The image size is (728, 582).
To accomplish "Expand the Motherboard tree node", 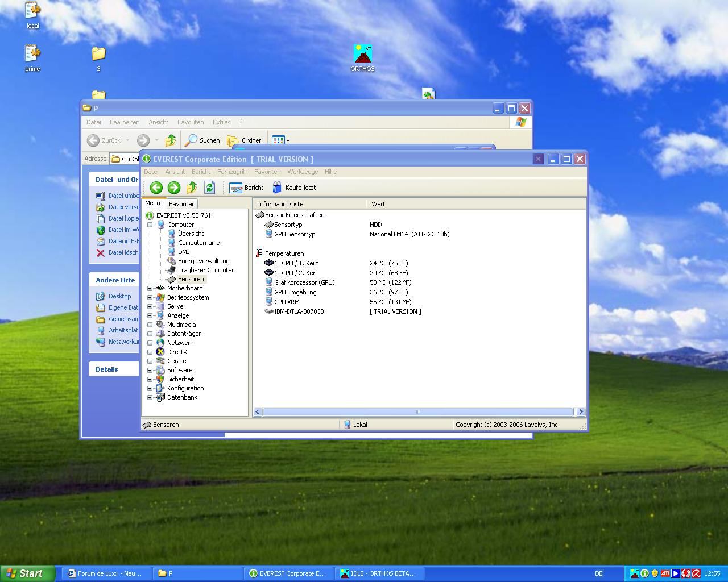I will [x=150, y=288].
